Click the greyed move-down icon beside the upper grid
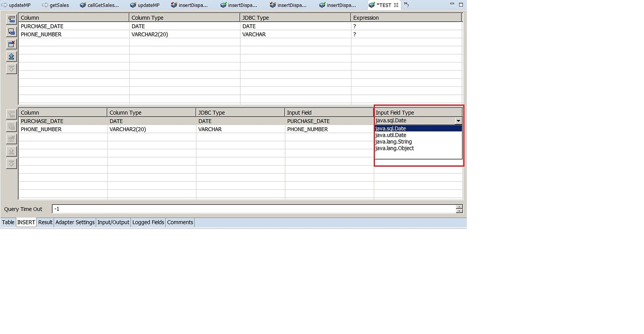The image size is (644, 334). (x=12, y=69)
